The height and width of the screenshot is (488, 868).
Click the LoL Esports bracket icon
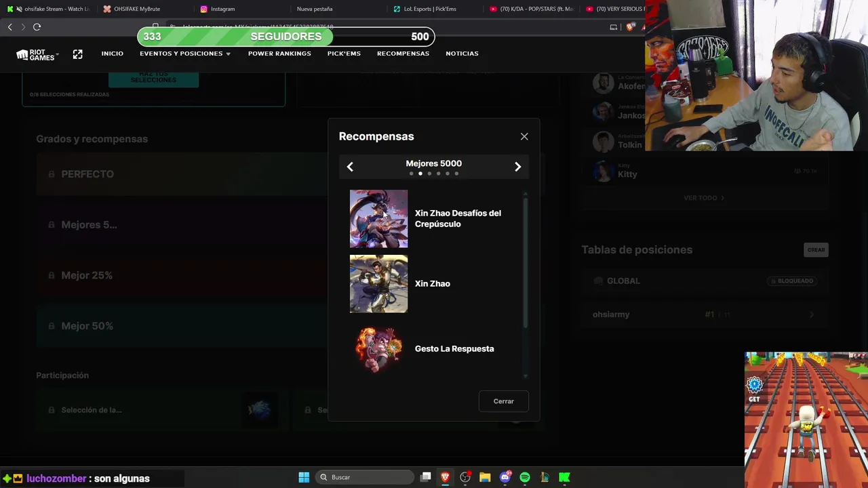[x=77, y=54]
